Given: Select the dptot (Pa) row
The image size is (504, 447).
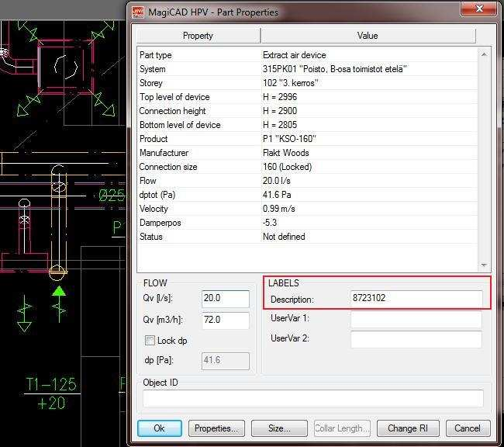Looking at the screenshot, I should click(308, 195).
